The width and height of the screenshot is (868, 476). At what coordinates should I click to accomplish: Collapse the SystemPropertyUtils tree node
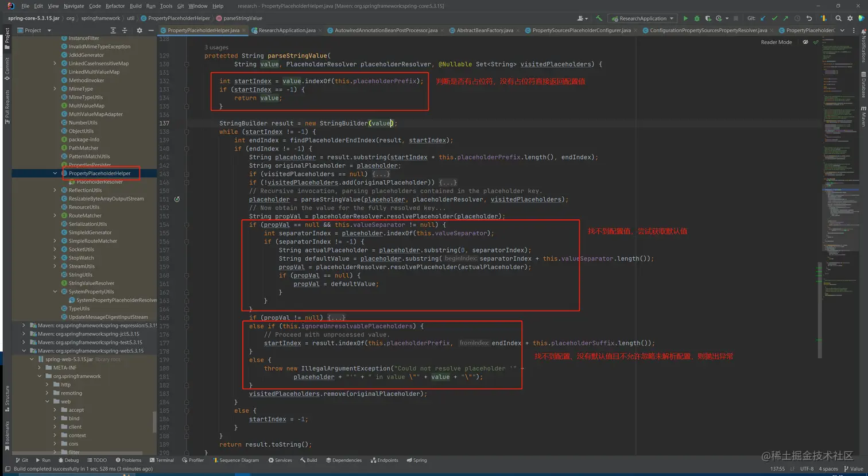coord(55,292)
